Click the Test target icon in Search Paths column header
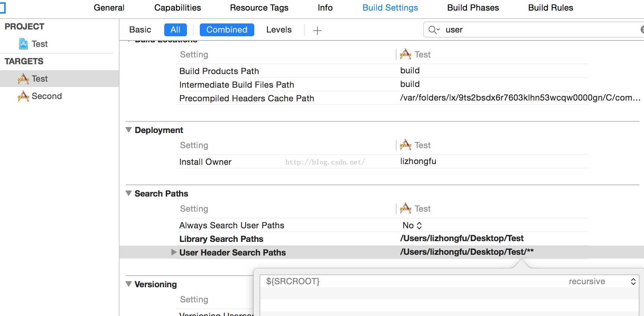Screen dimensions: 644x316 click(x=405, y=208)
